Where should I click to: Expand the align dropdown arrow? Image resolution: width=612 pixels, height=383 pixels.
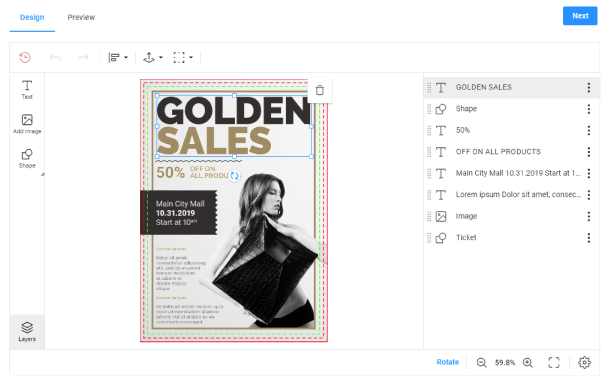coord(126,58)
